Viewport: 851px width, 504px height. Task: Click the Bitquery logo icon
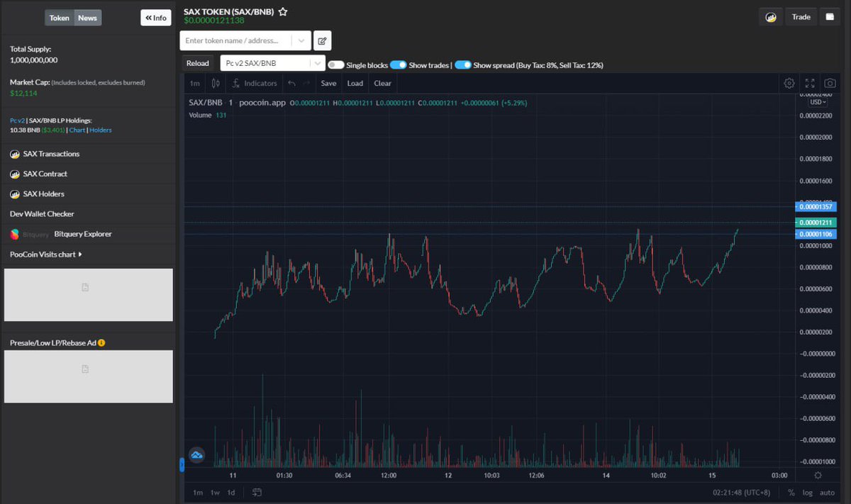click(x=15, y=234)
